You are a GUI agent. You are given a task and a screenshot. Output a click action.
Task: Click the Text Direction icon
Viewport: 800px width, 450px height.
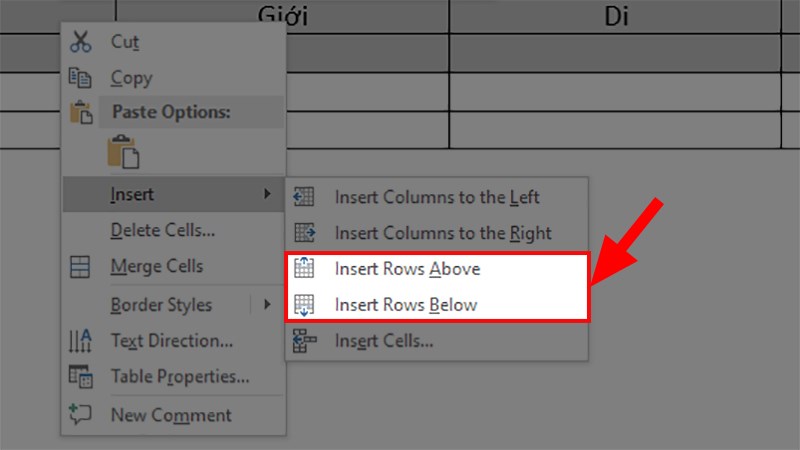tap(80, 341)
